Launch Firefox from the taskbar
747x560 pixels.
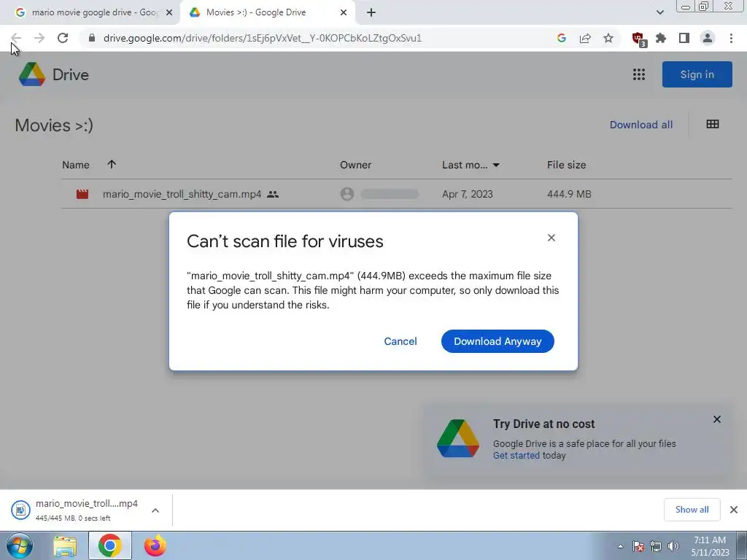click(x=155, y=545)
